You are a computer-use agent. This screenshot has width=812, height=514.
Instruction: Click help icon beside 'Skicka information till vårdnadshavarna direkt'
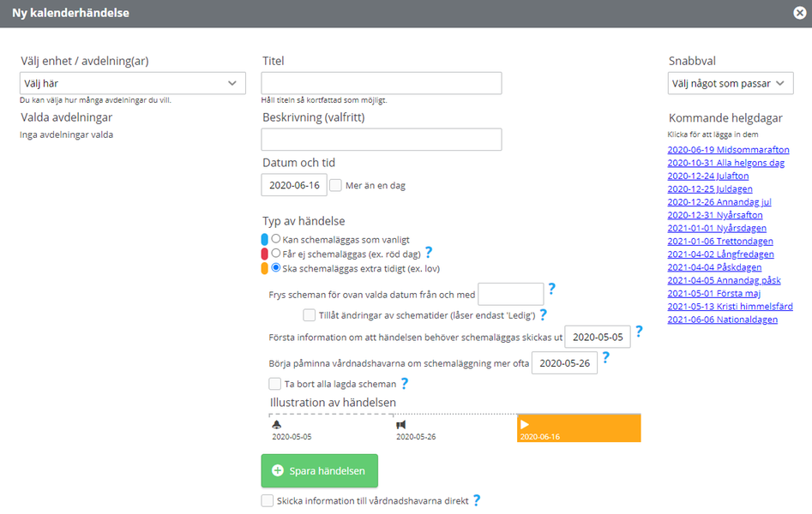point(477,500)
